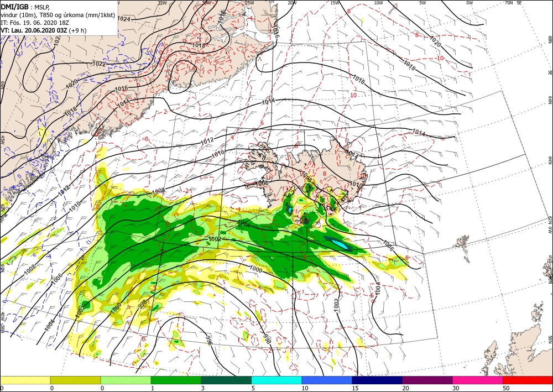Click the olive yellow swatch in the legend bar

coord(75,380)
